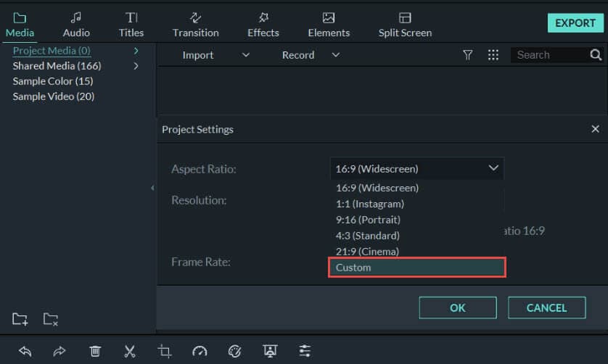Switch to the Transition tab
Image resolution: width=608 pixels, height=364 pixels.
[x=195, y=24]
